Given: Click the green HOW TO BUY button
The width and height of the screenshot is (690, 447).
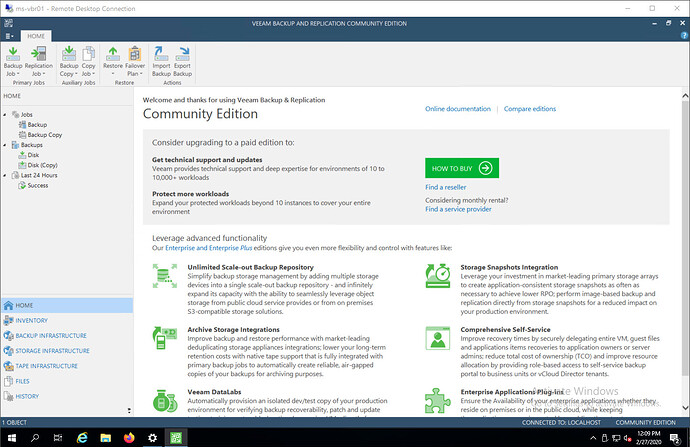Looking at the screenshot, I should (461, 168).
